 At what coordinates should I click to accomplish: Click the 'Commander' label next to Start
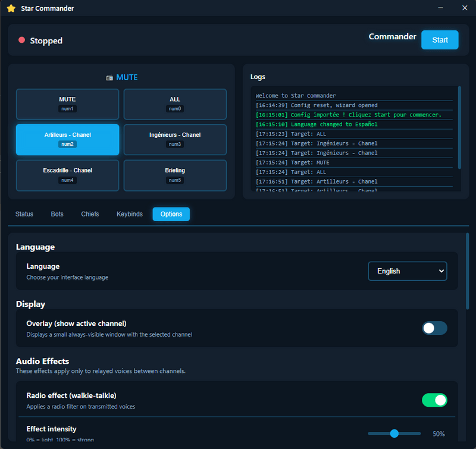point(392,36)
